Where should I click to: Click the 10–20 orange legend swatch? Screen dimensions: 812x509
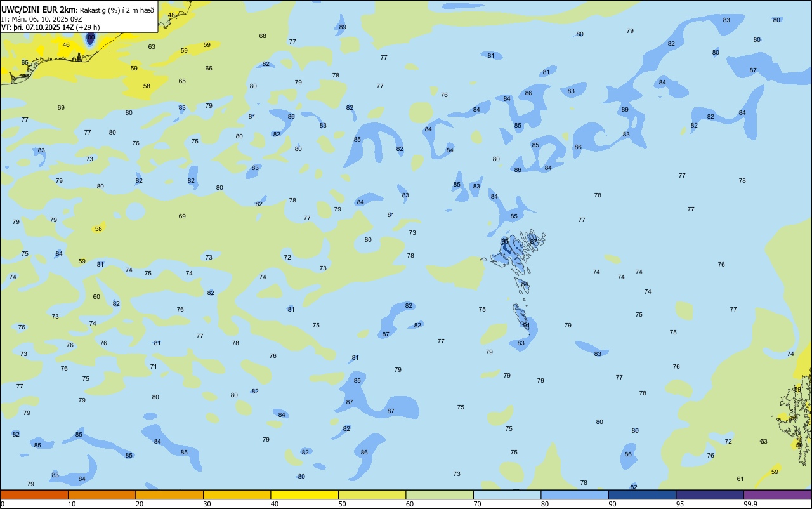point(101,494)
